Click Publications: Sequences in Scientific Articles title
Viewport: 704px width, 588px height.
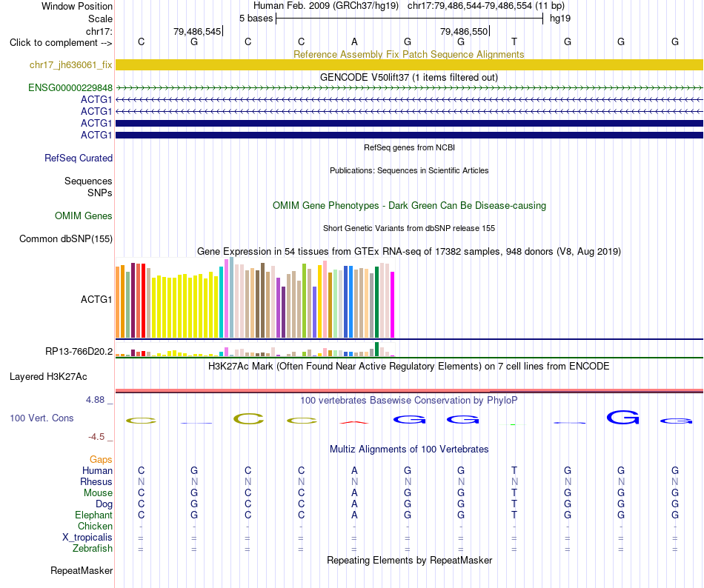click(x=409, y=170)
